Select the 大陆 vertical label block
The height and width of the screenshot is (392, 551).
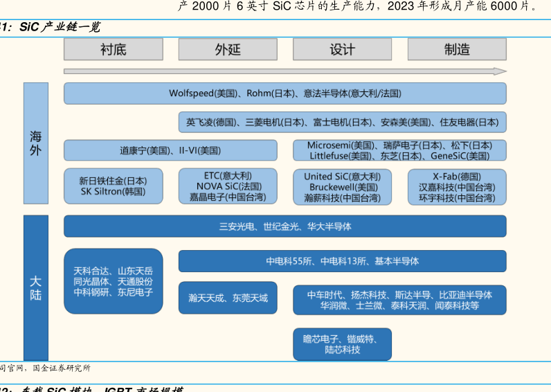36,288
